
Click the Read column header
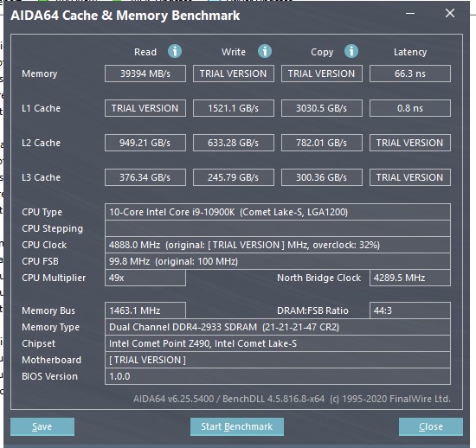click(x=145, y=52)
